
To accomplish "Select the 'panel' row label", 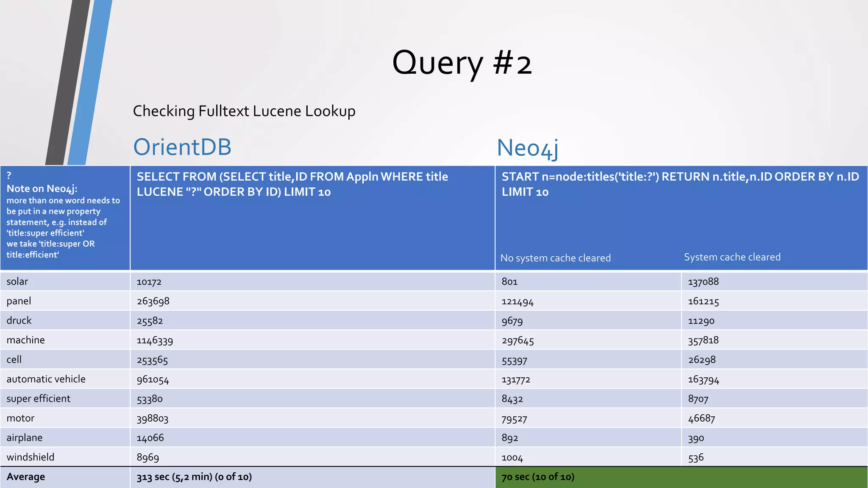I will click(19, 301).
